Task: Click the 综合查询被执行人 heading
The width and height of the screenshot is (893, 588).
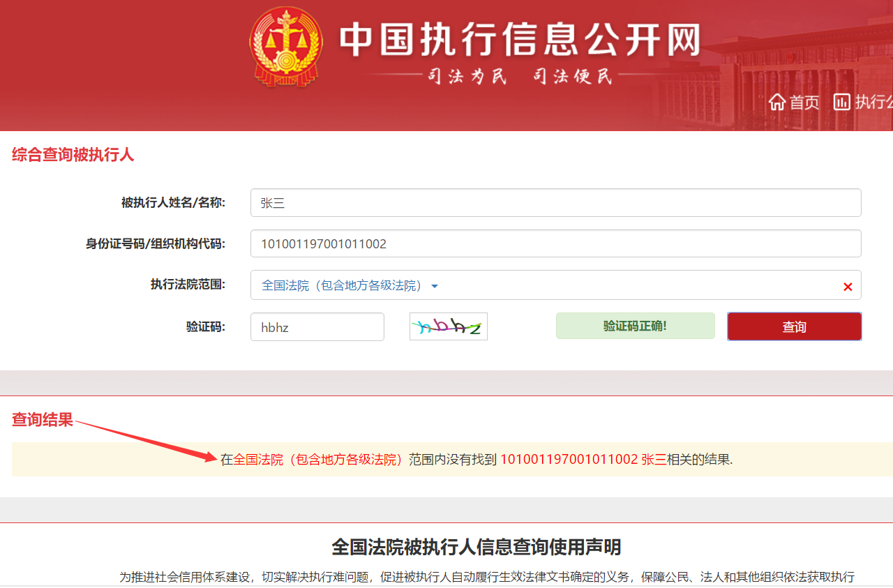Action: [73, 155]
